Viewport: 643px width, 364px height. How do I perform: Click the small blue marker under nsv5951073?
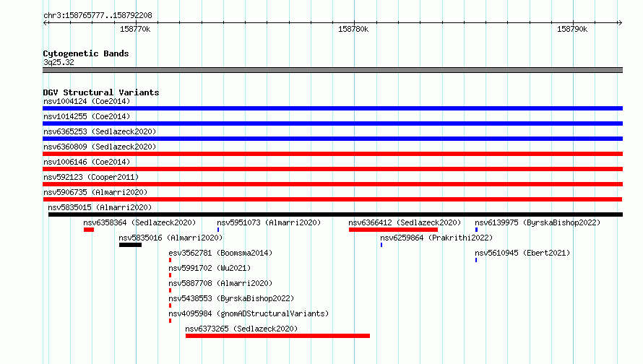[x=218, y=230]
